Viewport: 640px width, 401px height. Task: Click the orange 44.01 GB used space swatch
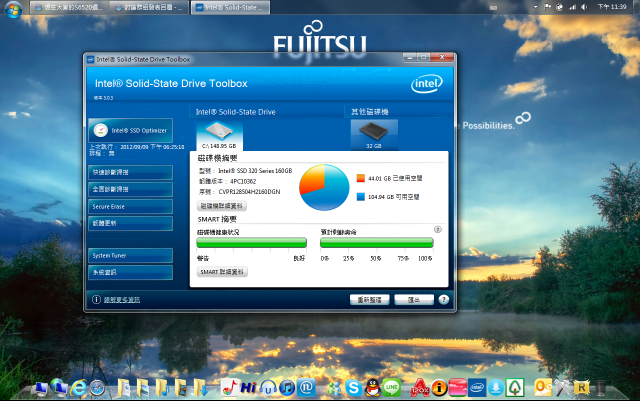360,178
